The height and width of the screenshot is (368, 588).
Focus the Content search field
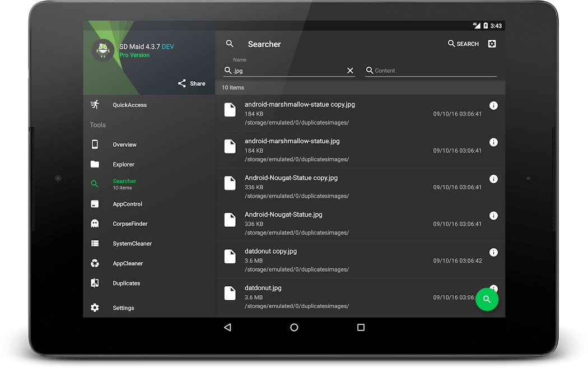(x=431, y=71)
